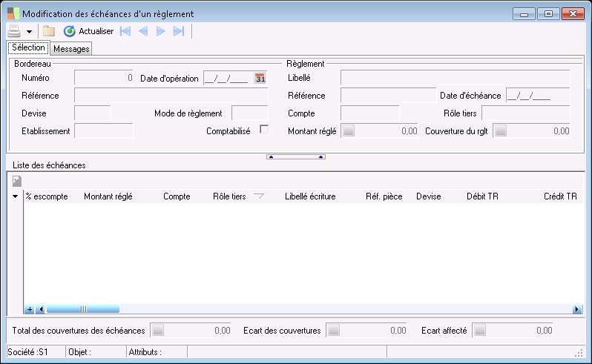
Task: Click the Règlement Rôle tiers field
Action: pyautogui.click(x=525, y=113)
